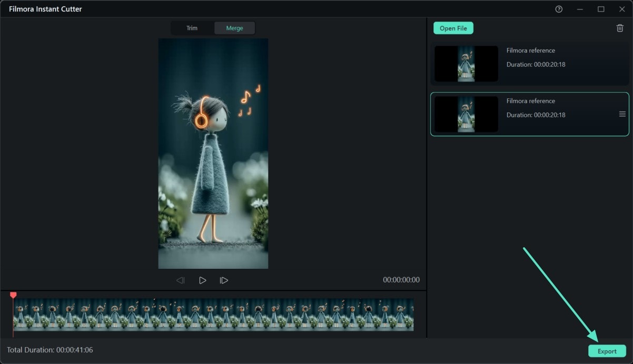Click the first clip's Filmora reference title
Viewport: 633px width, 364px height.
531,50
